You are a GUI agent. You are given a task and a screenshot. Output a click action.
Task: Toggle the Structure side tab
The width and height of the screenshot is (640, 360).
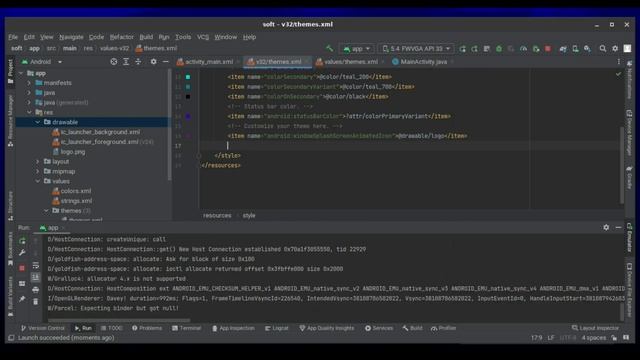point(11,206)
